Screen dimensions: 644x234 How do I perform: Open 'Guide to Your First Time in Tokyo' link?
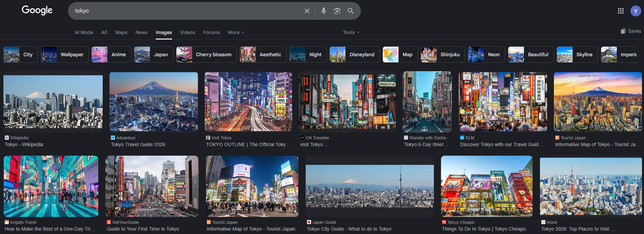[143, 229]
